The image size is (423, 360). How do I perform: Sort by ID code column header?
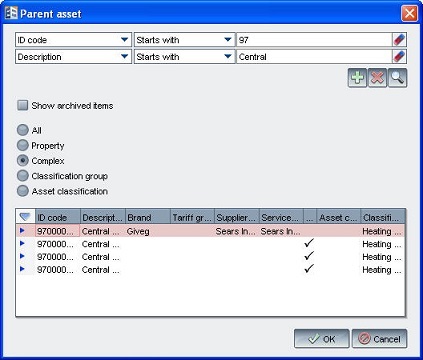tap(57, 217)
